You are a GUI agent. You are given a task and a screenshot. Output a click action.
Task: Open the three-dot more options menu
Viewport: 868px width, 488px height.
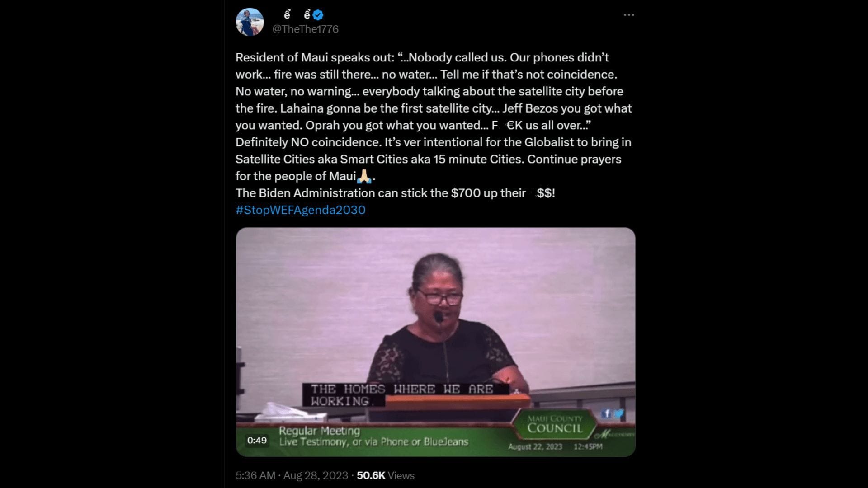coord(629,15)
